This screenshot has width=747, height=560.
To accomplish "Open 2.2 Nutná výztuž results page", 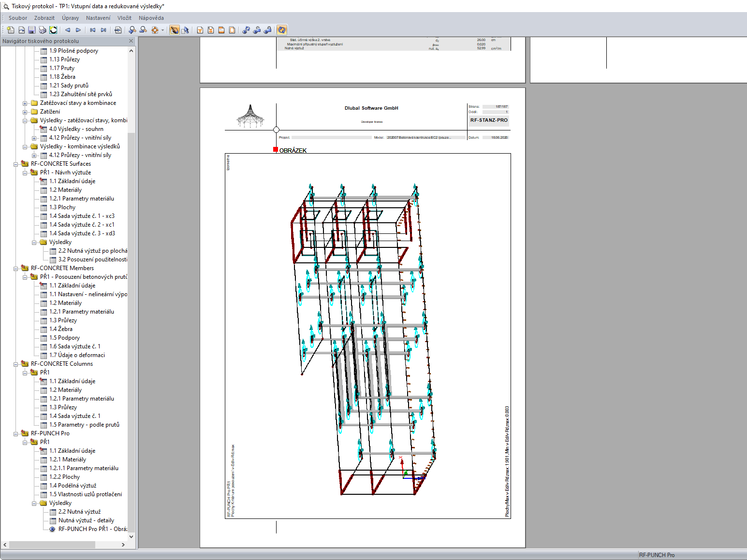I will [x=80, y=511].
